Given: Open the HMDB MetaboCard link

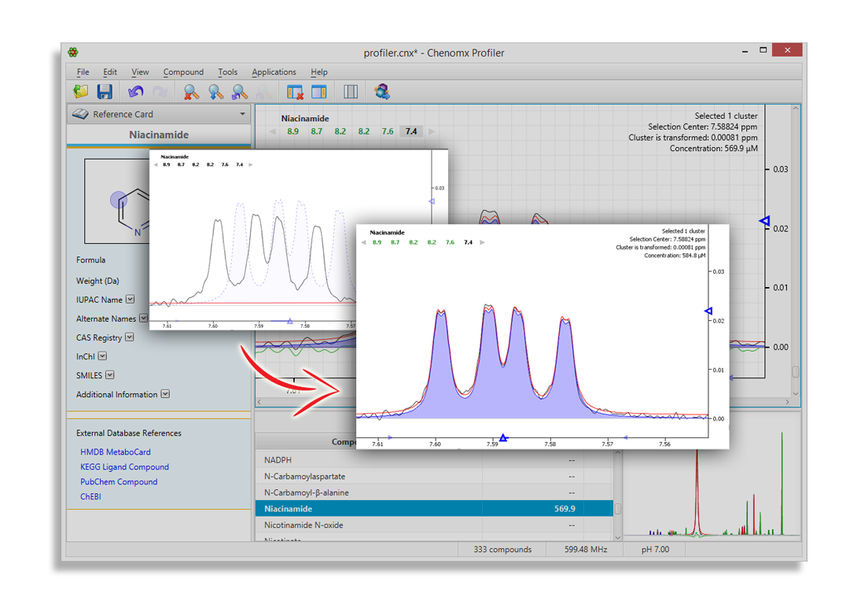Looking at the screenshot, I should pyautogui.click(x=116, y=452).
